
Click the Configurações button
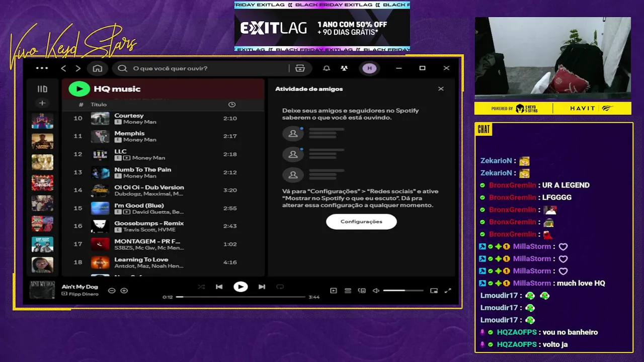pyautogui.click(x=361, y=222)
